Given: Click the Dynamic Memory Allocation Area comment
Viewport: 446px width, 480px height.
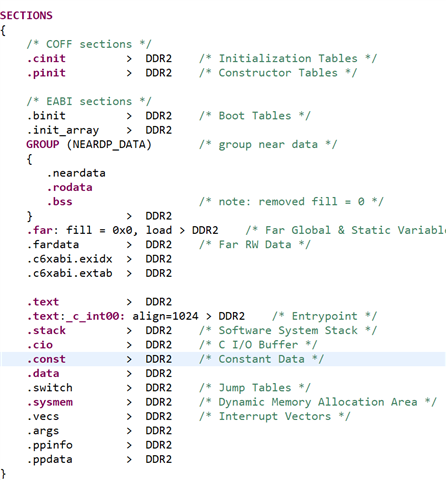Looking at the screenshot, I should pyautogui.click(x=318, y=402).
